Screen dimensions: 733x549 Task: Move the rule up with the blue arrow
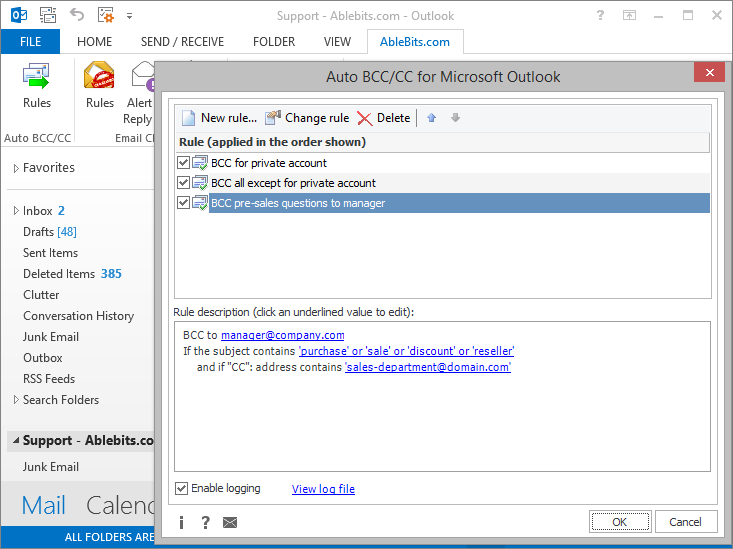click(x=432, y=118)
